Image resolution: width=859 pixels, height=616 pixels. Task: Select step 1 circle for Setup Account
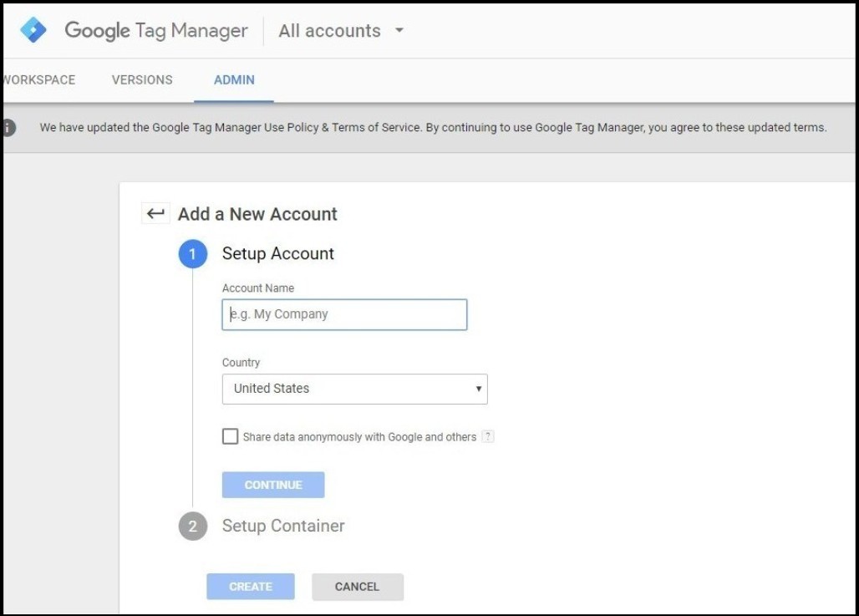click(193, 254)
